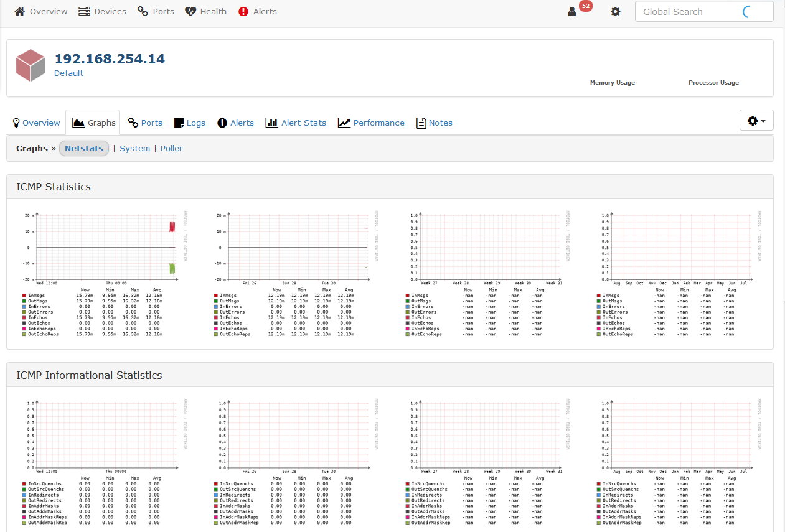Expand the device gear dropdown button

756,121
